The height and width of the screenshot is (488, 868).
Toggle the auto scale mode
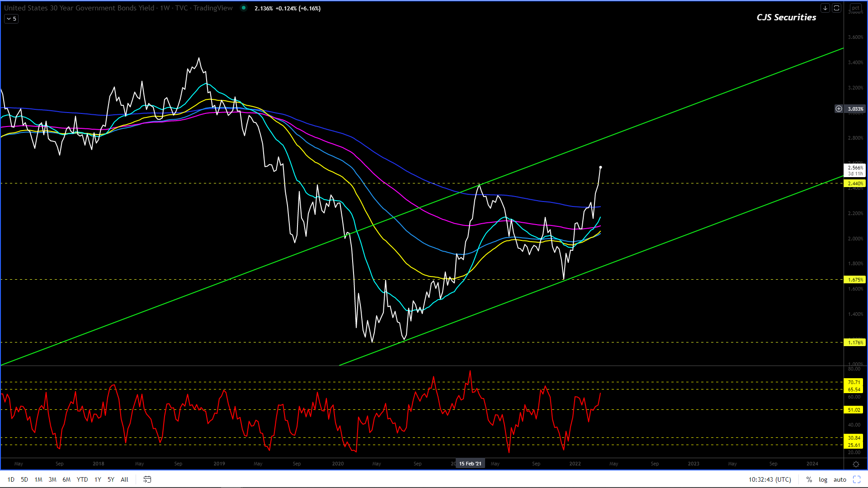click(840, 479)
